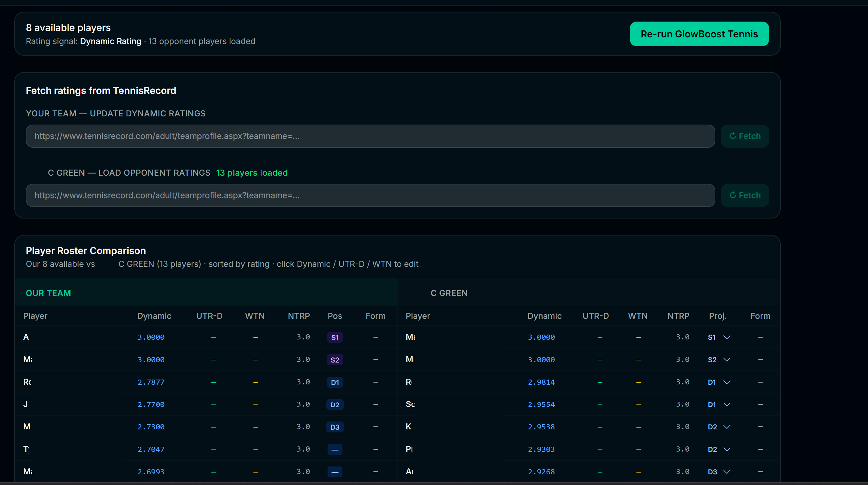This screenshot has height=485, width=868.
Task: Edit the 2.9538 opponent dynamic rating
Action: click(x=541, y=427)
